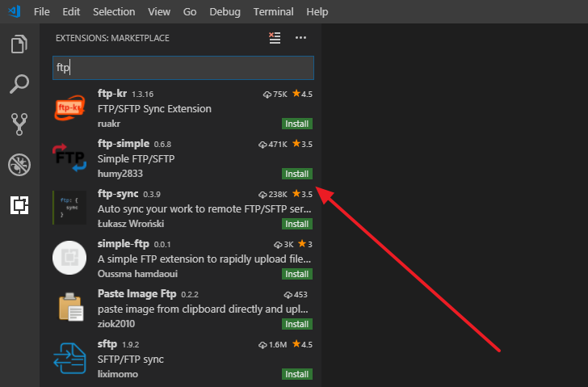Open Source Control view in activity bar
This screenshot has height=387, width=588.
click(x=19, y=124)
